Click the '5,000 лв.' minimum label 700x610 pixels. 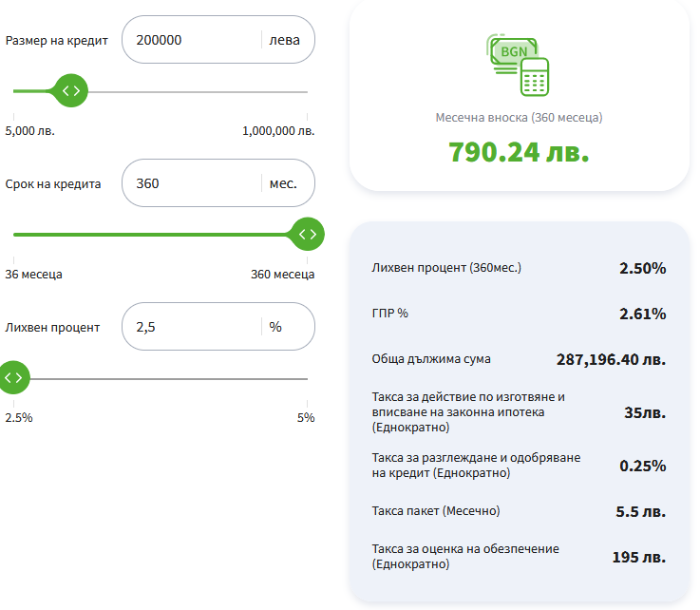coord(29,131)
